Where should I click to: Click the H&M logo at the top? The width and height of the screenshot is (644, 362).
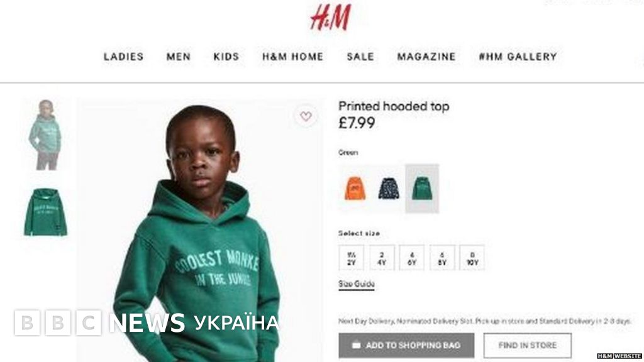click(x=331, y=18)
